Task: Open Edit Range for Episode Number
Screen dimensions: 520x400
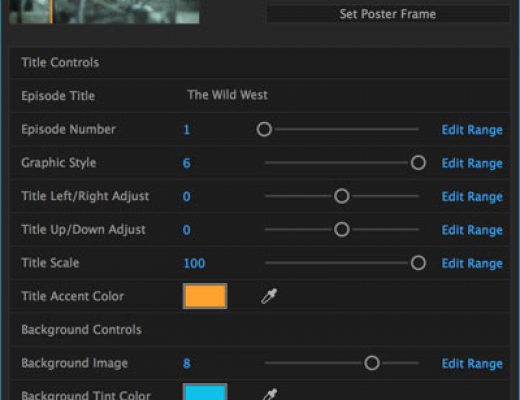Action: 472,130
